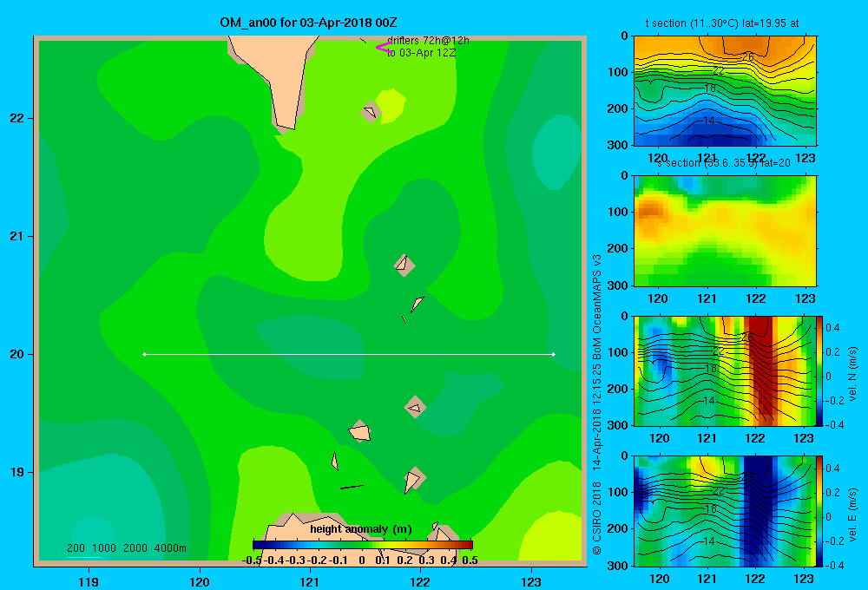Screen dimensions: 868x590
Task: Click the '200 1000 2000 4000m' depth legend
Action: 126,548
